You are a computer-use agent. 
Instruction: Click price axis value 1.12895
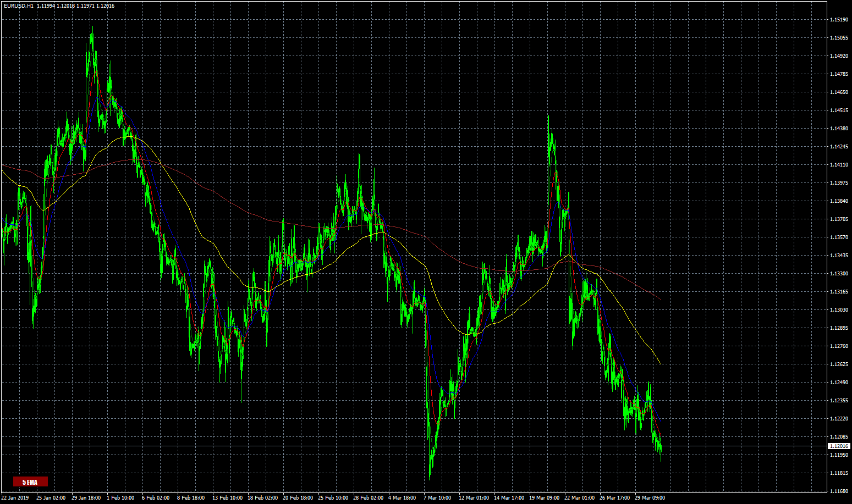[x=838, y=328]
